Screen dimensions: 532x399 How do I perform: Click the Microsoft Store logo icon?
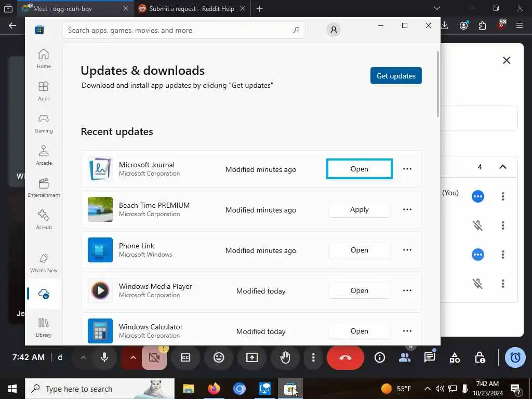pos(39,30)
